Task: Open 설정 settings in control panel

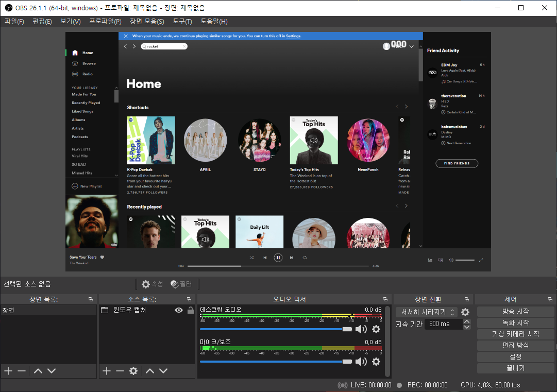Action: coord(515,357)
